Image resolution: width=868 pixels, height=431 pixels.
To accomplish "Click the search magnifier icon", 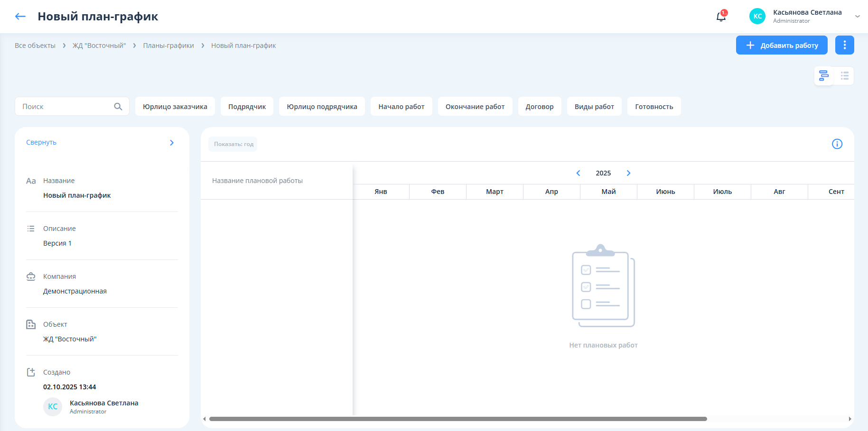I will 118,107.
